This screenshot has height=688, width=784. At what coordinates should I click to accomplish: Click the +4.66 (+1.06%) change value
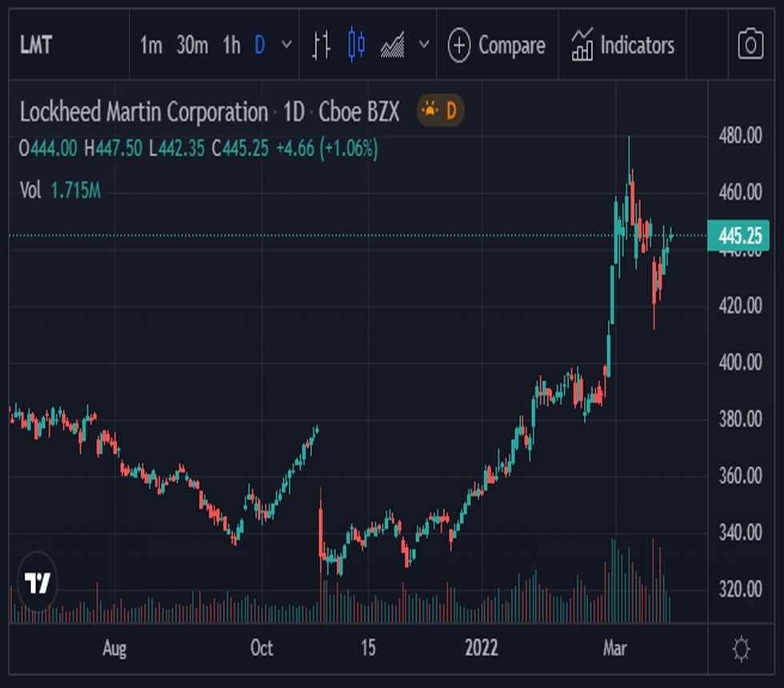pos(327,149)
